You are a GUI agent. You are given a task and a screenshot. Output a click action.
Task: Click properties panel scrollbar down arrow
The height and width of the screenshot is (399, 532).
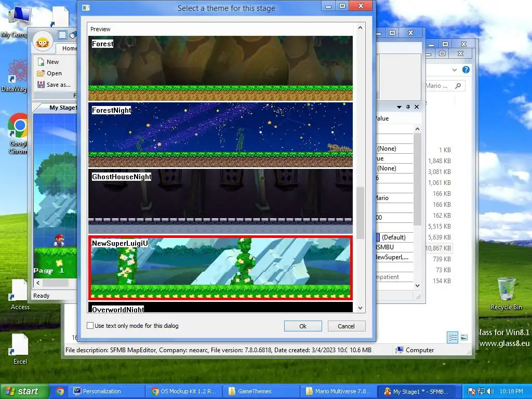tap(417, 285)
